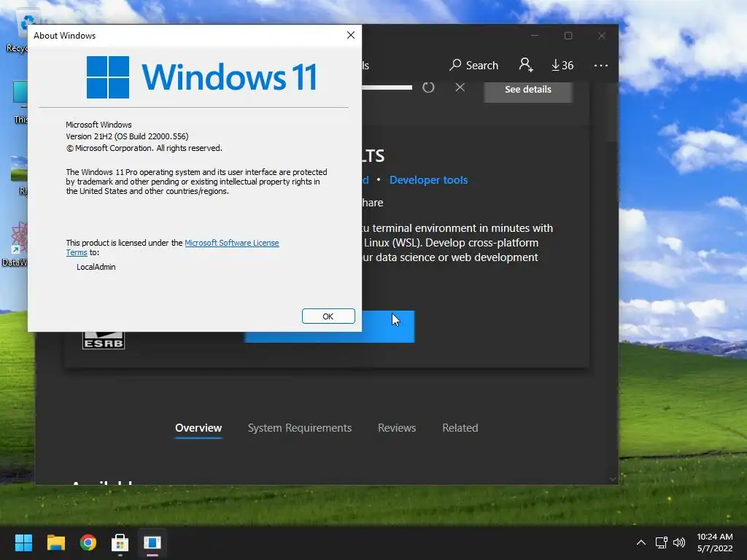Click the ESRB rating badge

(104, 340)
